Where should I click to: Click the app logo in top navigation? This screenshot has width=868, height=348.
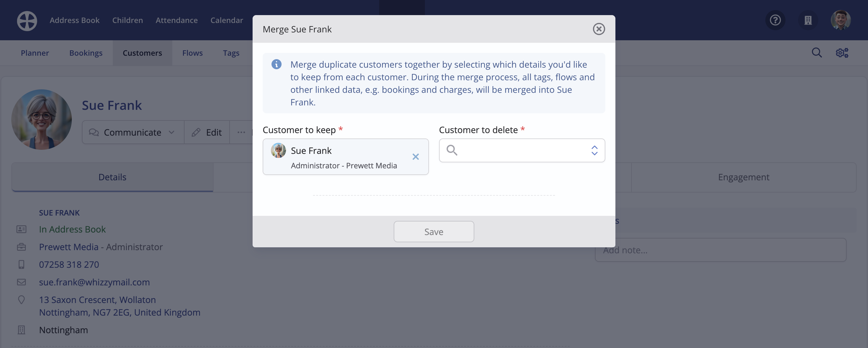[27, 20]
